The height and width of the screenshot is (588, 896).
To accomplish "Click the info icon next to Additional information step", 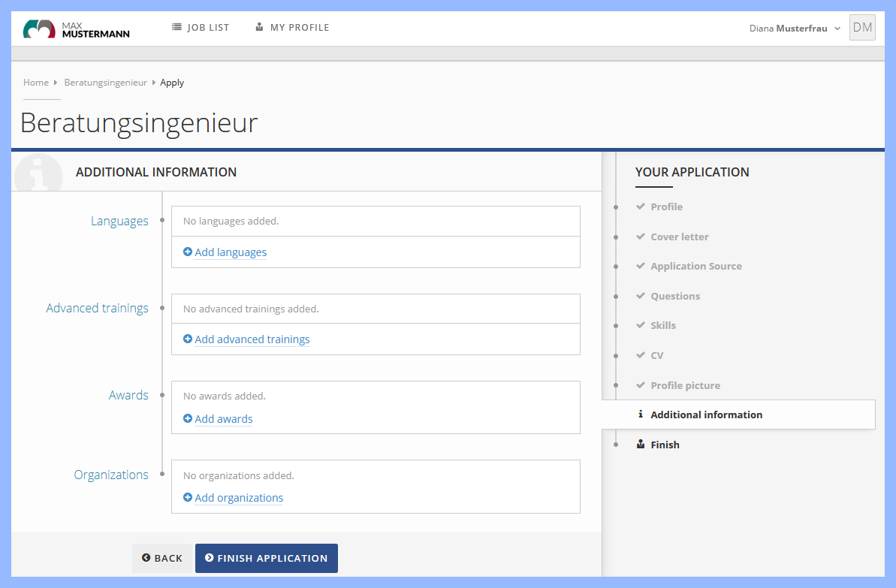I will coord(640,414).
